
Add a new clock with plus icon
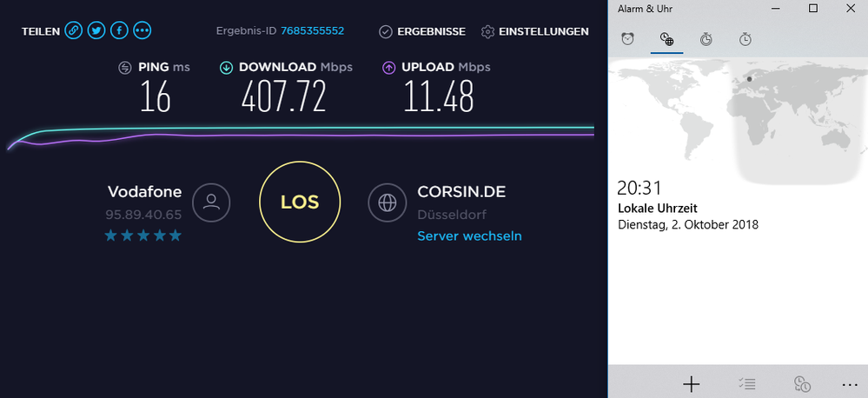(691, 384)
